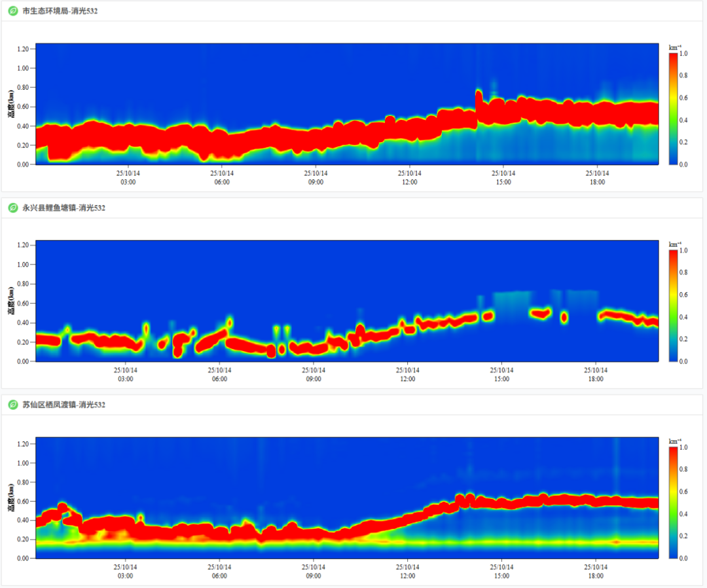Open the 苏仙区栖凤渡镇-消光532 panel title
Image resolution: width=707 pixels, height=588 pixels.
63,405
